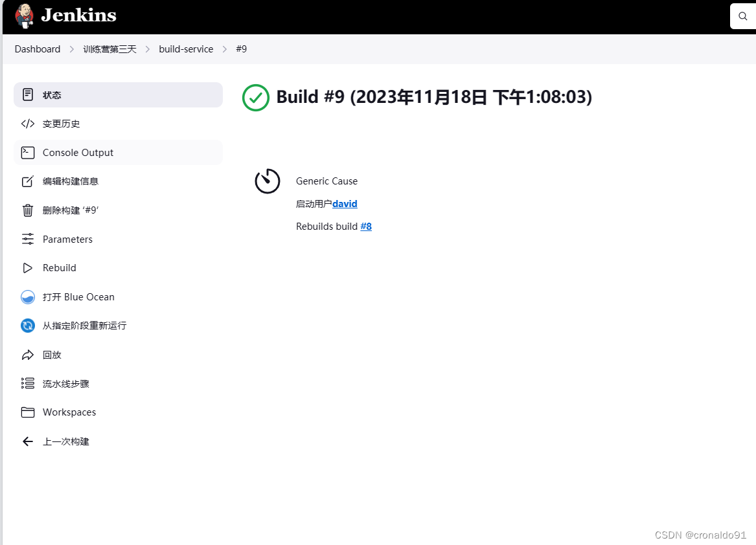Click the david user link
This screenshot has width=756, height=545.
coord(345,203)
